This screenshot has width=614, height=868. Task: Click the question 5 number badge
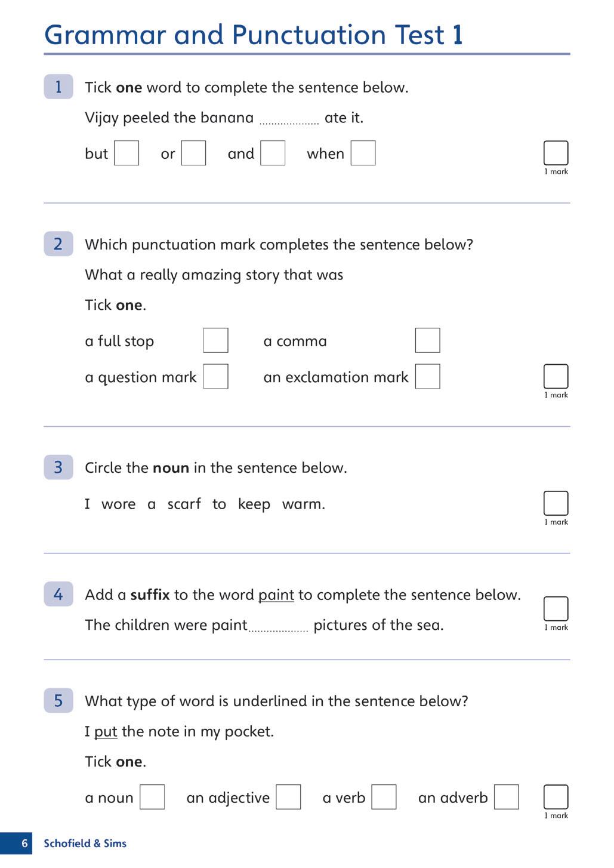[x=58, y=701]
